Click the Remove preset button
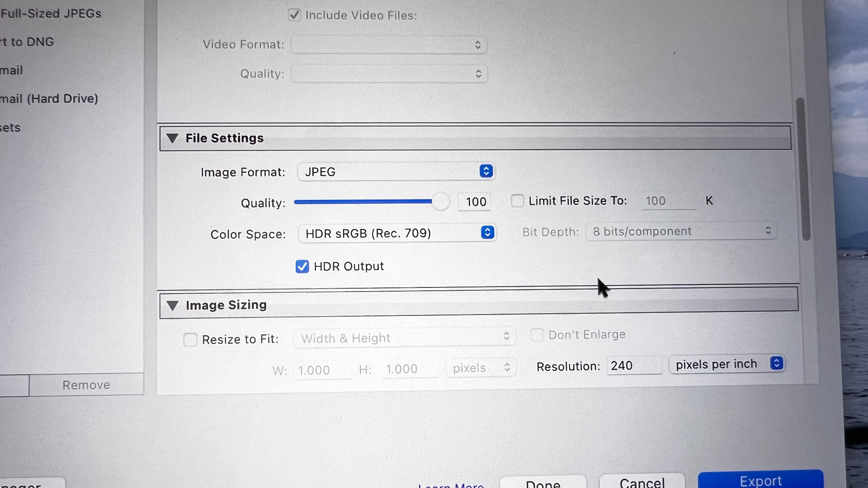The width and height of the screenshot is (868, 488). click(x=86, y=385)
